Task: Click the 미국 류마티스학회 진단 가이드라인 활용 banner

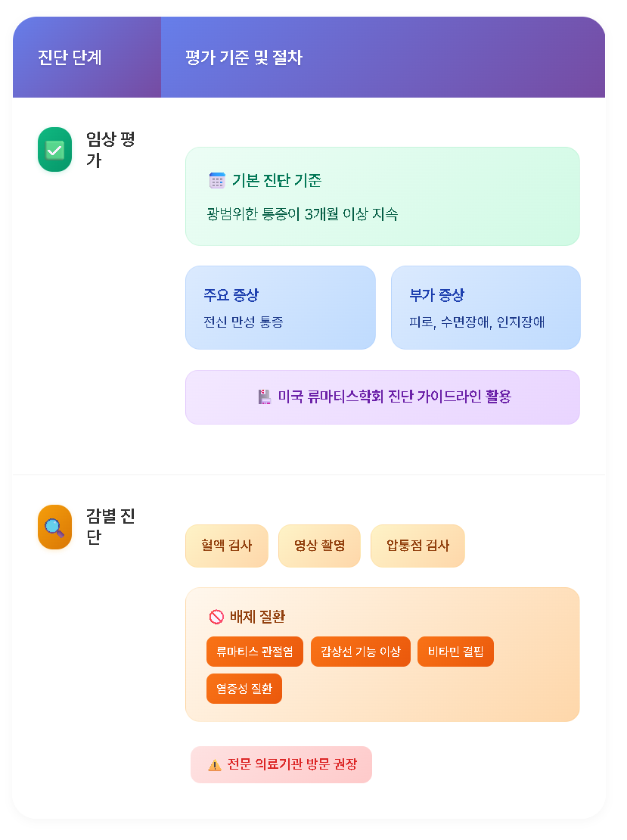Action: coord(382,397)
